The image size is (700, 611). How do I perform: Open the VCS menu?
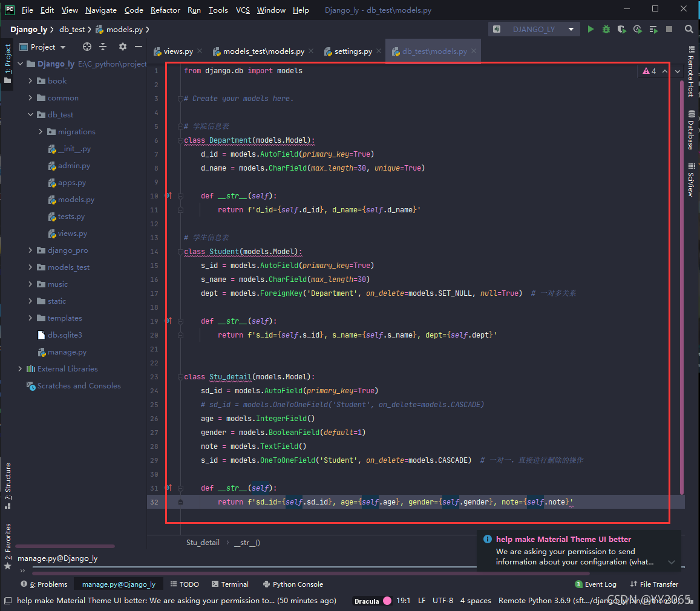tap(243, 10)
